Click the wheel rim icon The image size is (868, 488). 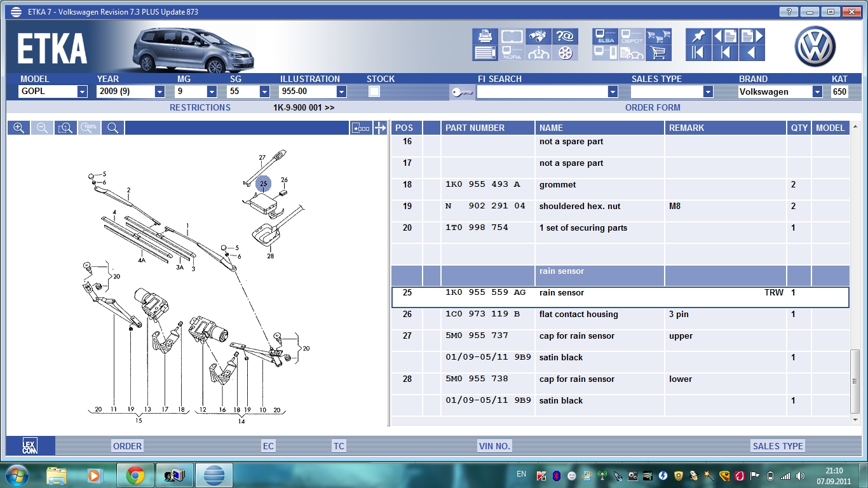(x=565, y=53)
